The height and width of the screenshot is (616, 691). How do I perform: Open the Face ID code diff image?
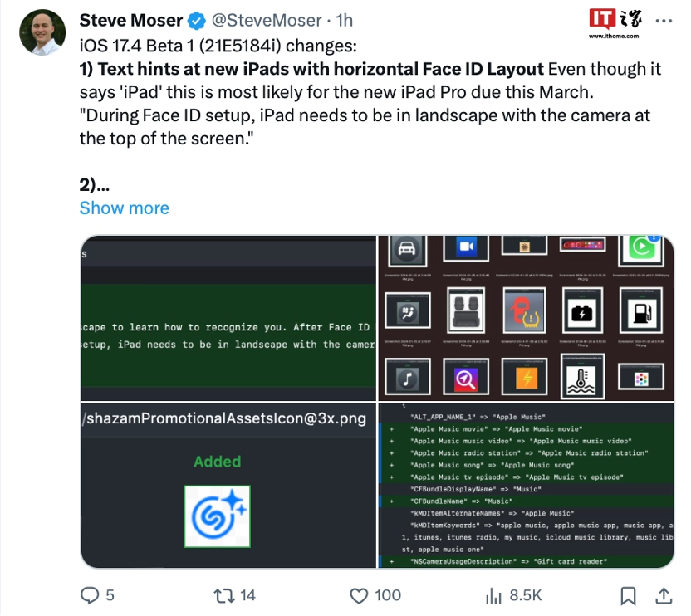[x=228, y=318]
